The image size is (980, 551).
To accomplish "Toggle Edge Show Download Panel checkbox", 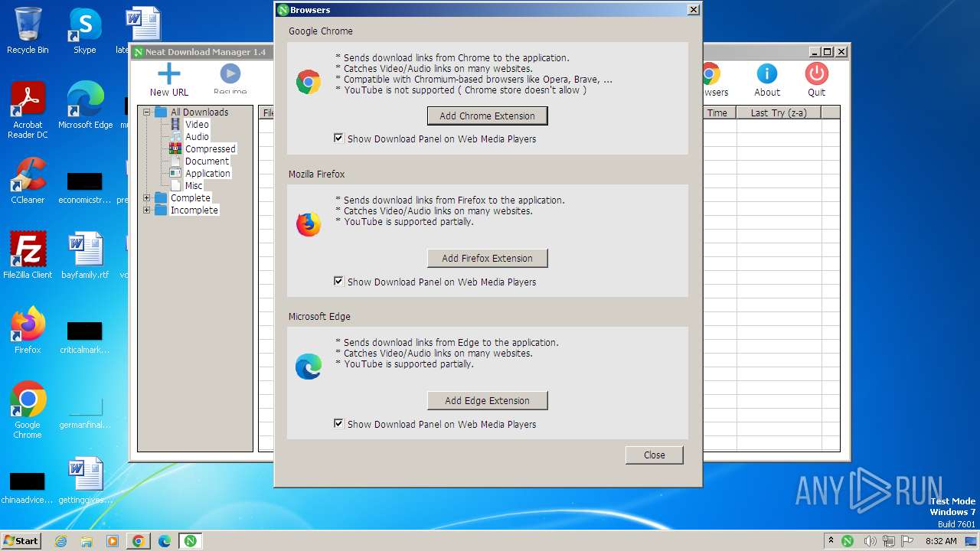I will pos(338,423).
